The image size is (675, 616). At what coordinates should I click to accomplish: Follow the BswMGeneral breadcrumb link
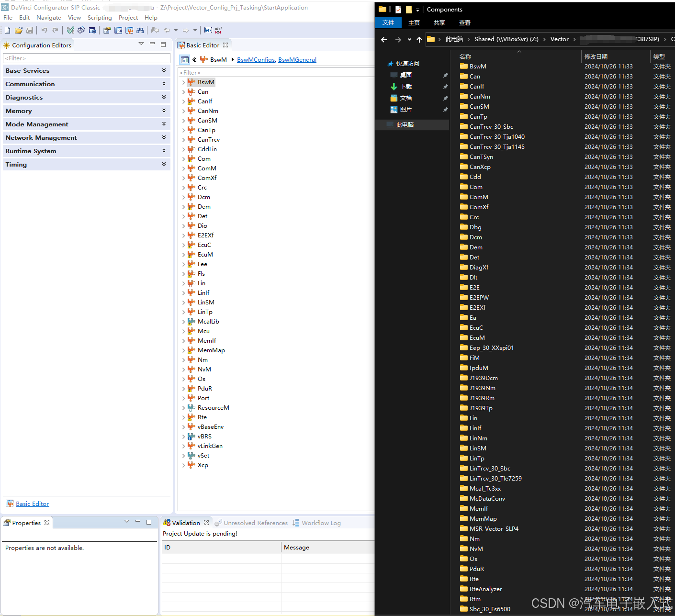click(297, 60)
